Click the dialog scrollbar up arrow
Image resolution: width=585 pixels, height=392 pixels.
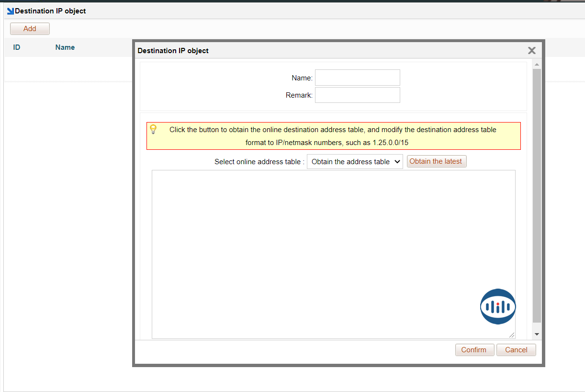[x=537, y=65]
